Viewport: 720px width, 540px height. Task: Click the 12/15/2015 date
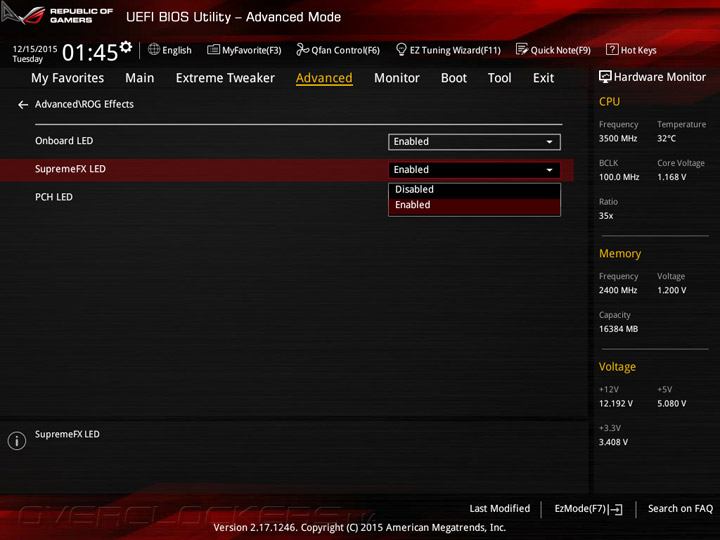[35, 49]
